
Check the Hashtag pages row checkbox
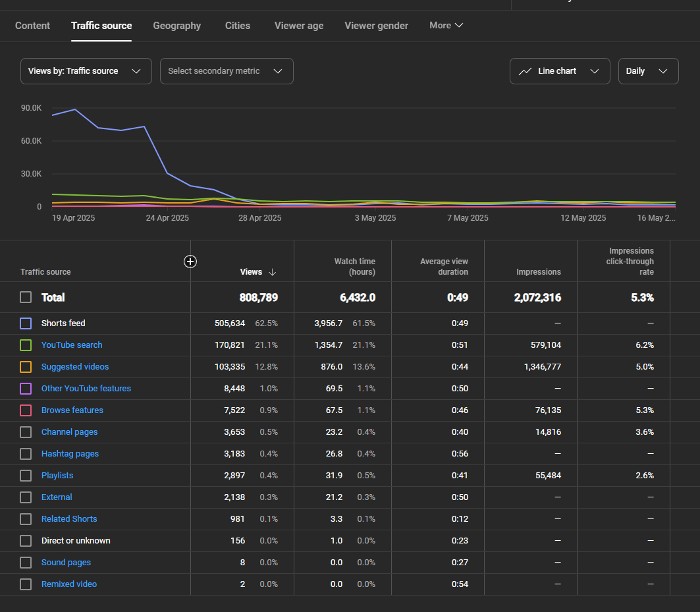tap(26, 454)
